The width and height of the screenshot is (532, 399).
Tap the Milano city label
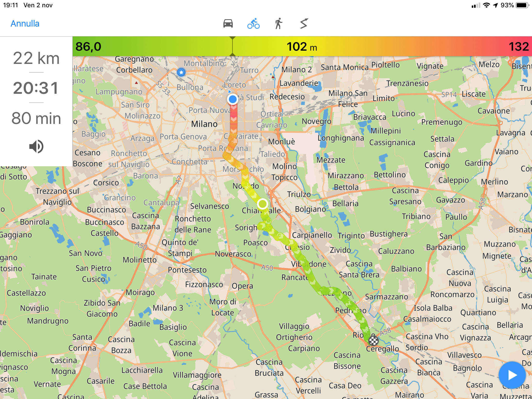204,124
